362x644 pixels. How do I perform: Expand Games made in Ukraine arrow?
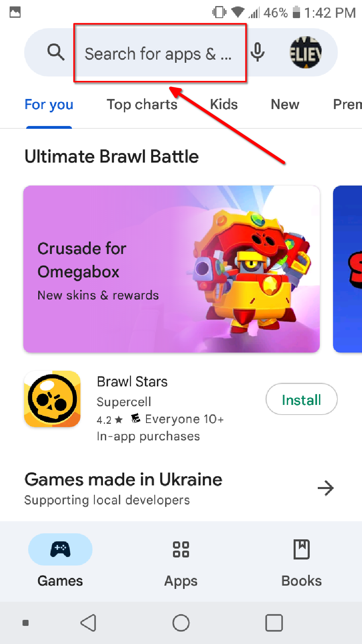(x=326, y=488)
